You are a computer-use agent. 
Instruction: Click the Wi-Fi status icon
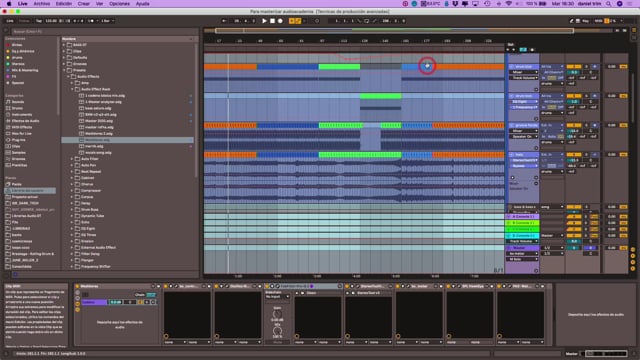coord(509,4)
